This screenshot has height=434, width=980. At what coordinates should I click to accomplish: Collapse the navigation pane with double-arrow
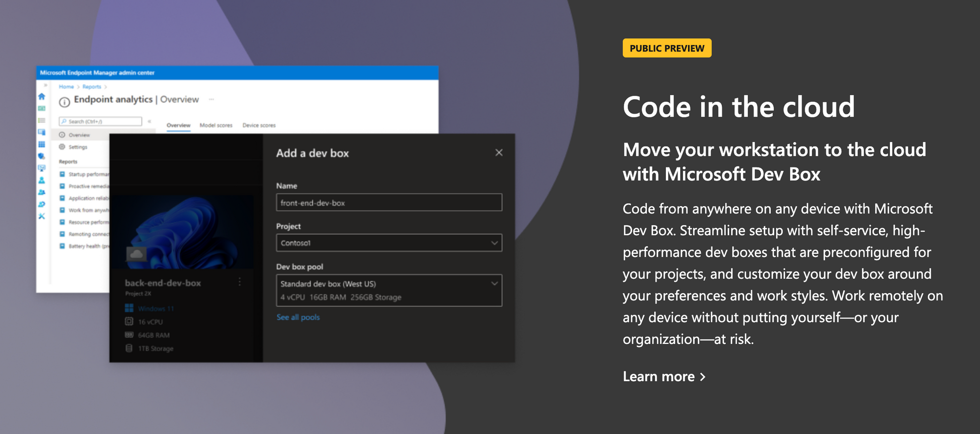[x=149, y=121]
